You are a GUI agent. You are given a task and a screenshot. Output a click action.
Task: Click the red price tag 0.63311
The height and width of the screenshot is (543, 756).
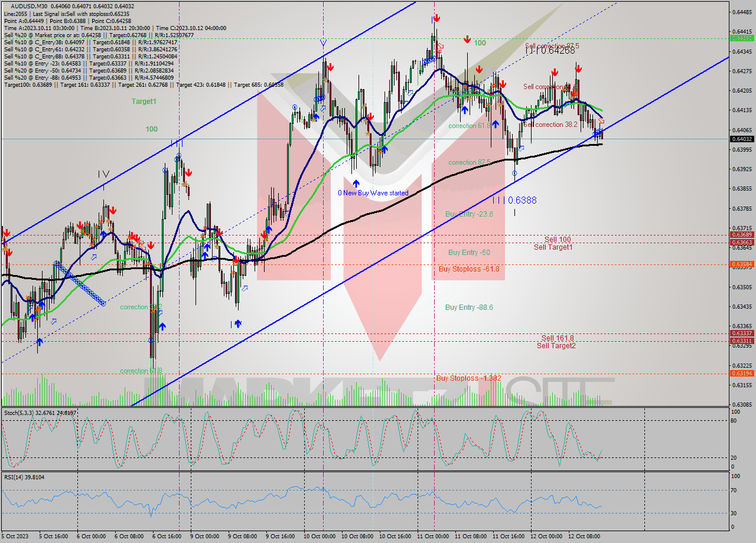742,341
